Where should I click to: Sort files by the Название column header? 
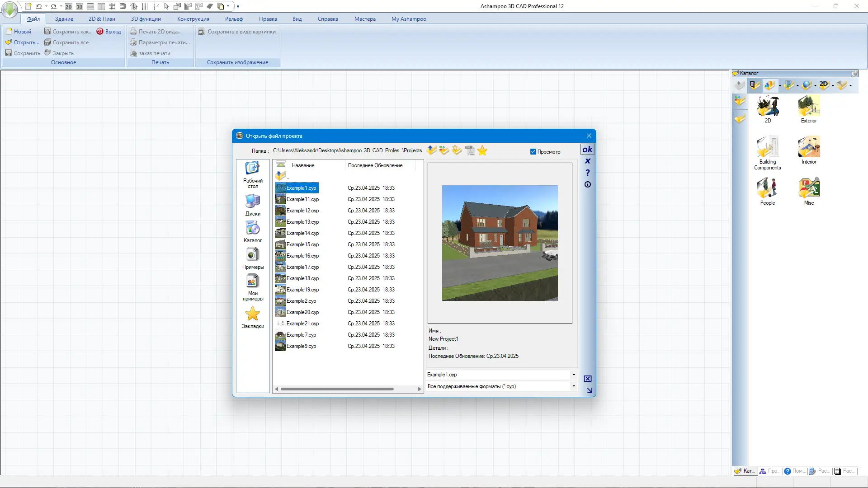click(x=303, y=165)
